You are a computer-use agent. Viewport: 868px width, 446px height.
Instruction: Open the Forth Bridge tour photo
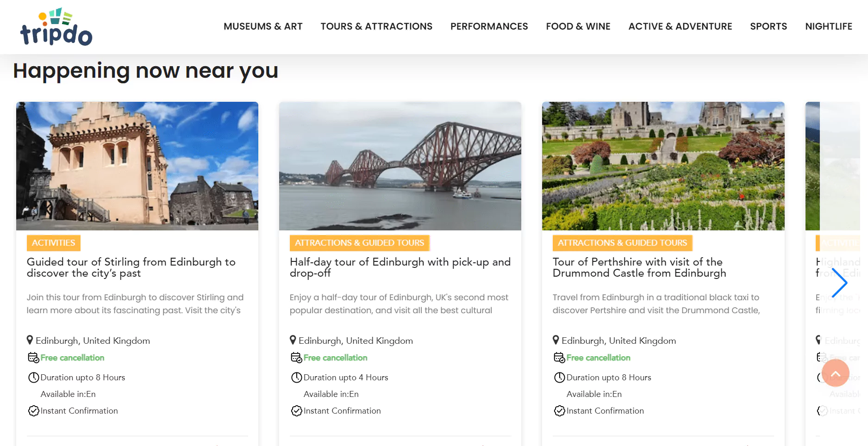[x=400, y=166]
